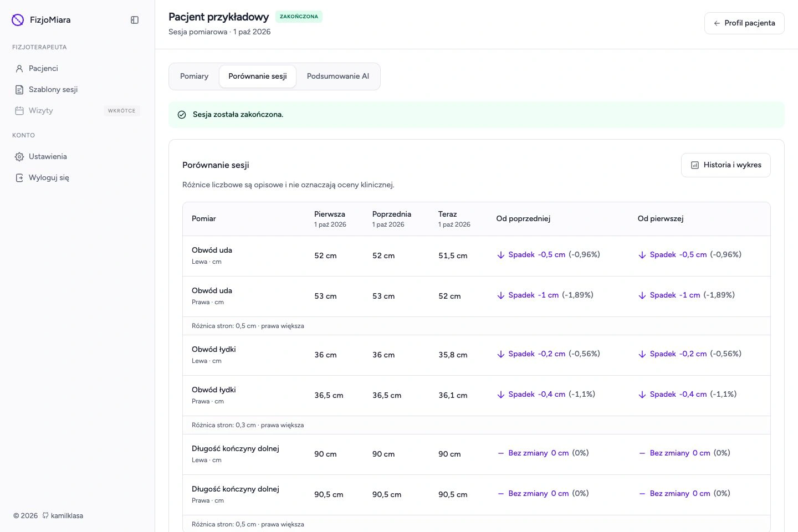The width and height of the screenshot is (798, 532).
Task: Go to Ustawienia
Action: pyautogui.click(x=77, y=157)
